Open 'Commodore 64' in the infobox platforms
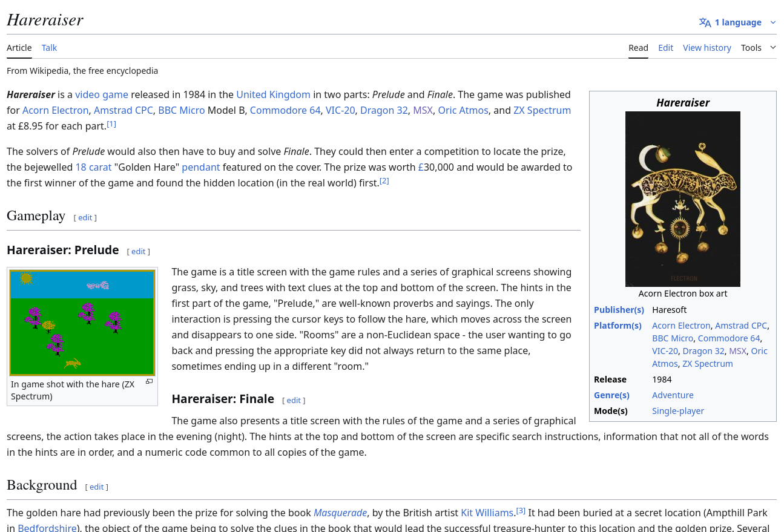This screenshot has width=784, height=532. coord(729,338)
